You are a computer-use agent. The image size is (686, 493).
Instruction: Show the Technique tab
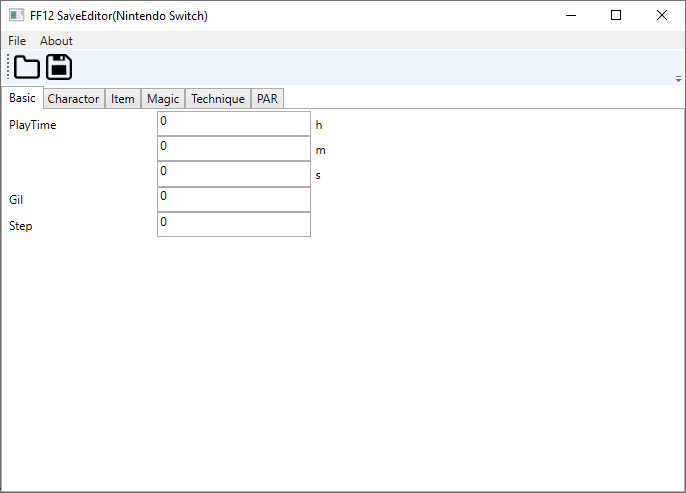(218, 99)
